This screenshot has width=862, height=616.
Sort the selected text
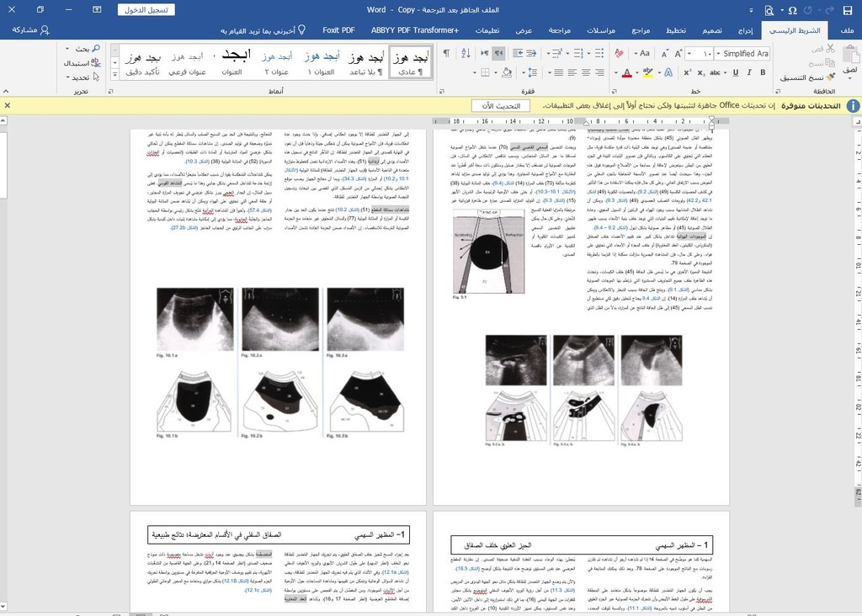(466, 53)
